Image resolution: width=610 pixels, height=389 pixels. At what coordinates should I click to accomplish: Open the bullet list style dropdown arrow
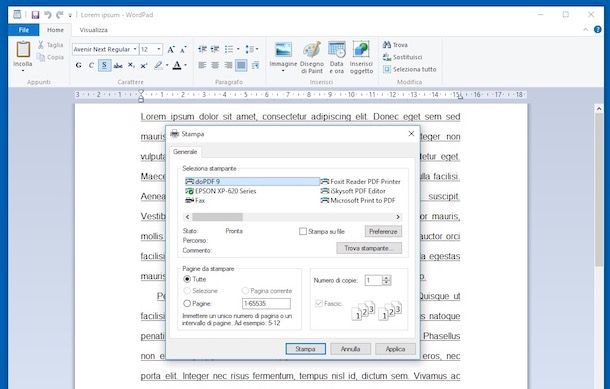[238, 49]
